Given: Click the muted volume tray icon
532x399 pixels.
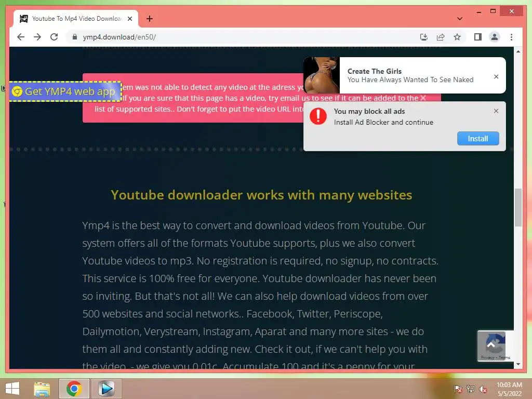Looking at the screenshot, I should 483,389.
